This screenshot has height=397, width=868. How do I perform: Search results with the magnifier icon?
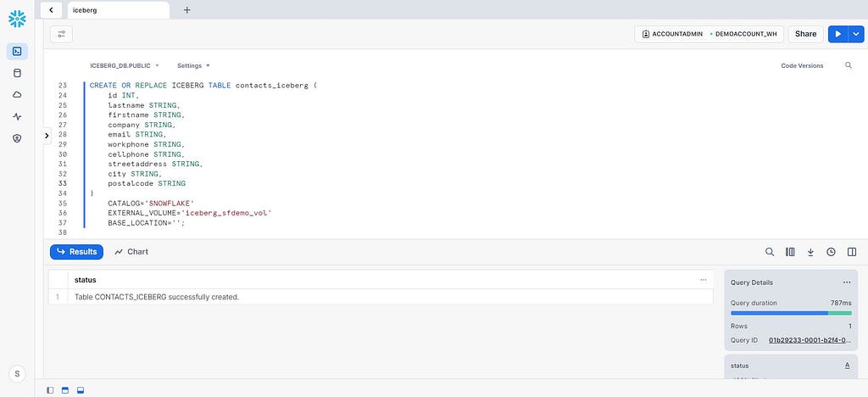point(770,252)
